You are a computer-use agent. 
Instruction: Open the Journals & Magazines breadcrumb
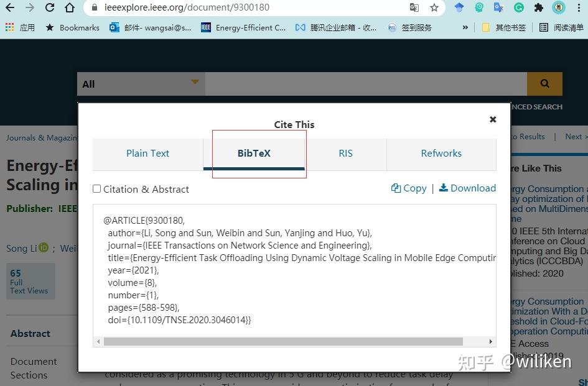(x=42, y=138)
